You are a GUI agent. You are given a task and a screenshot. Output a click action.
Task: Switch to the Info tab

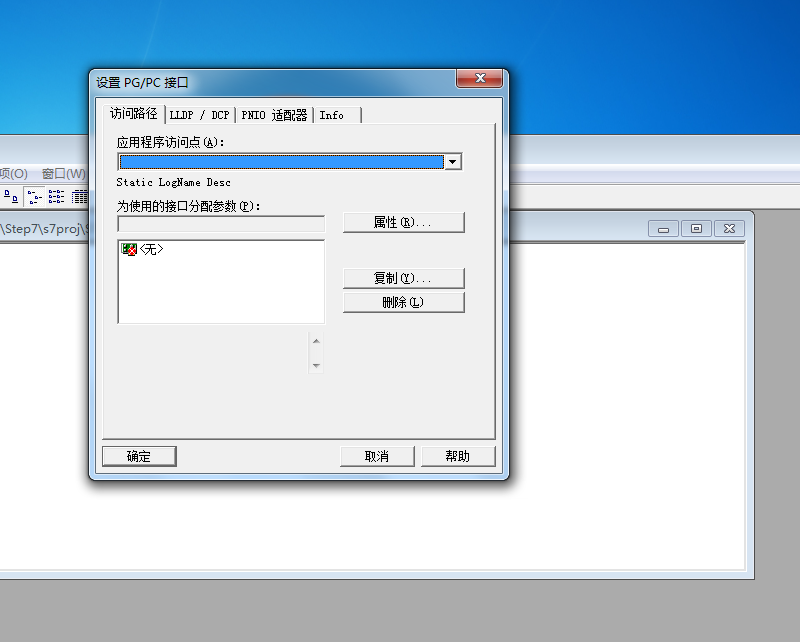(332, 115)
